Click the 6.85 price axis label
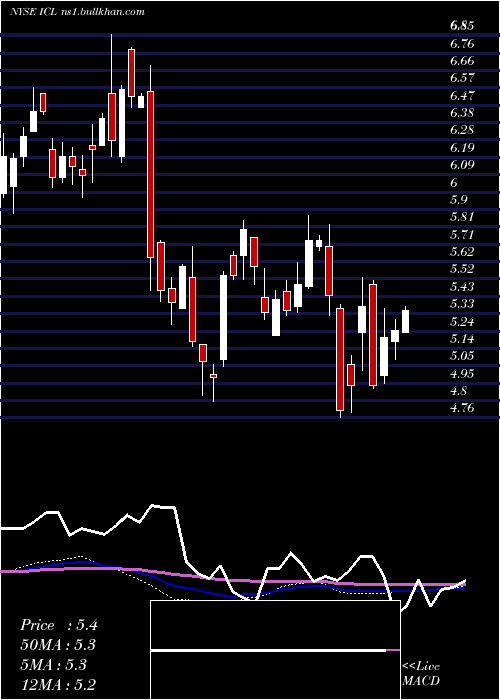The image size is (500, 700). click(x=462, y=26)
